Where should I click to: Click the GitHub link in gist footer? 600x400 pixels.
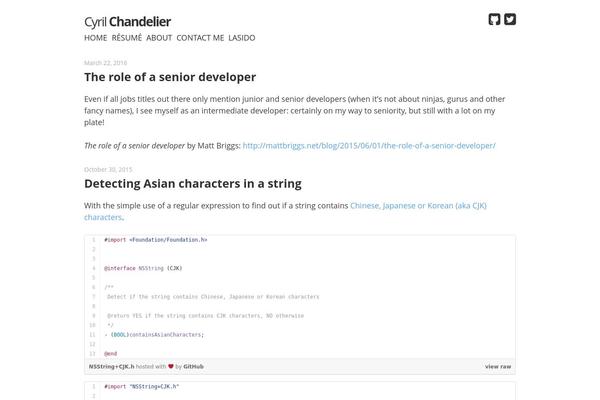click(193, 366)
